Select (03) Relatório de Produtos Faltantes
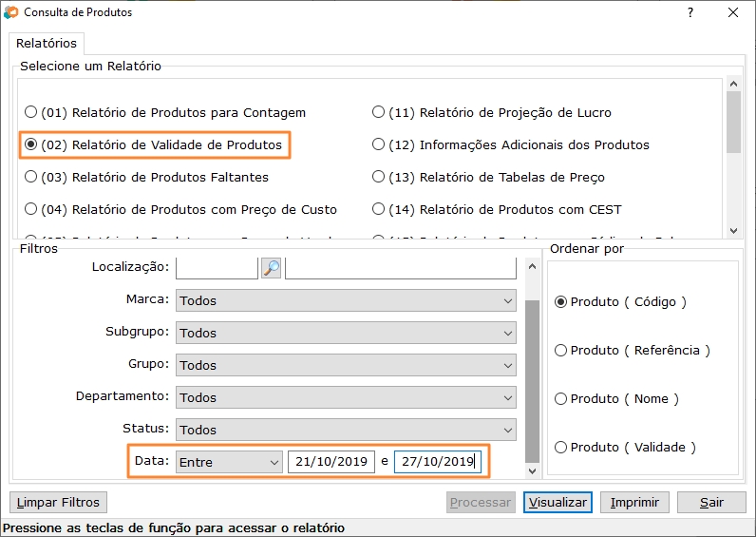 coord(31,177)
